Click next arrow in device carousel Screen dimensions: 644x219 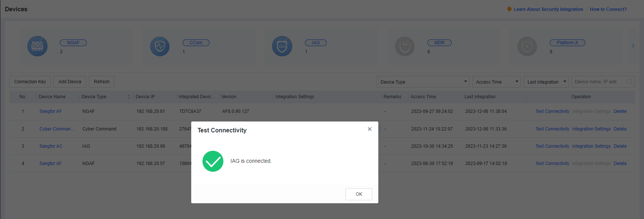pos(633,46)
